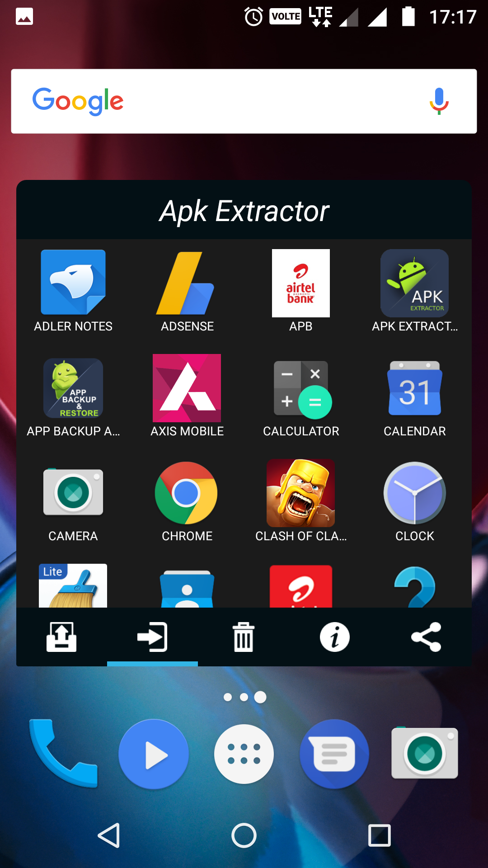Choose the Chrome app icon

pos(186,493)
